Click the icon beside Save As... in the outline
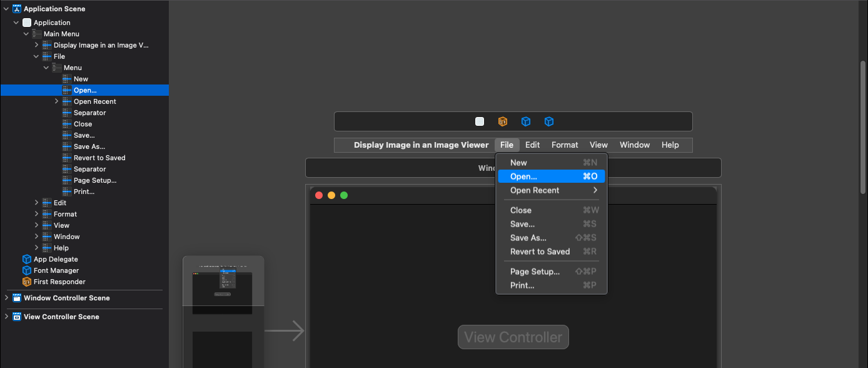The image size is (868, 368). pos(67,146)
